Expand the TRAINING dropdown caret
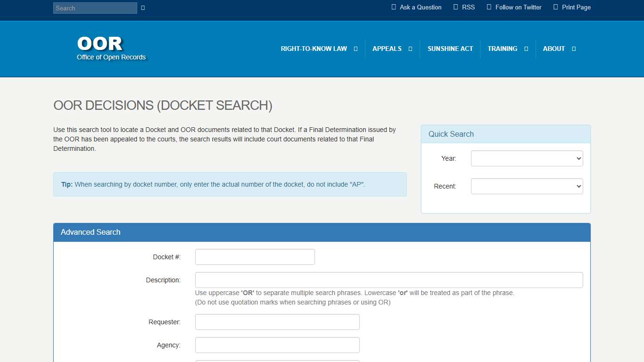 526,49
